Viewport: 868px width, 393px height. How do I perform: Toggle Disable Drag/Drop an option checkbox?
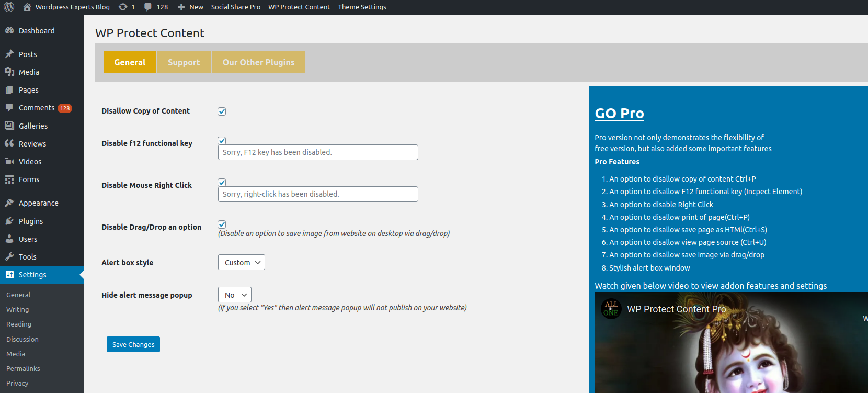222,224
